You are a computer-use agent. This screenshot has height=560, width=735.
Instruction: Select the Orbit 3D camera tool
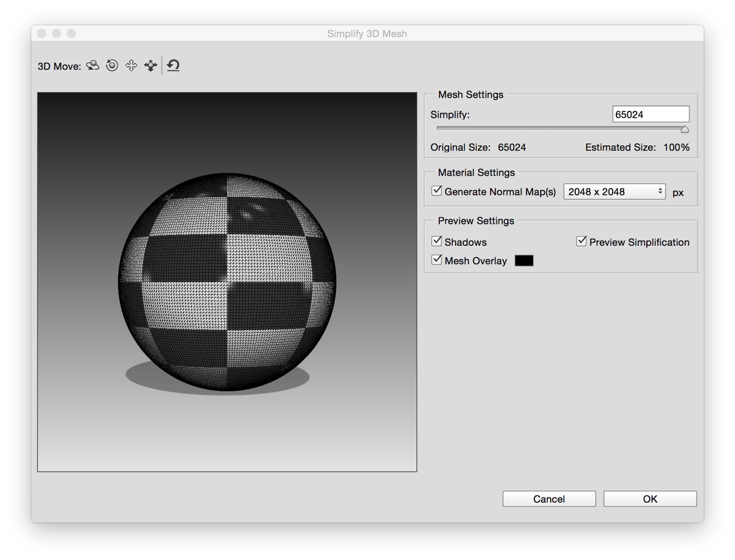coord(92,65)
